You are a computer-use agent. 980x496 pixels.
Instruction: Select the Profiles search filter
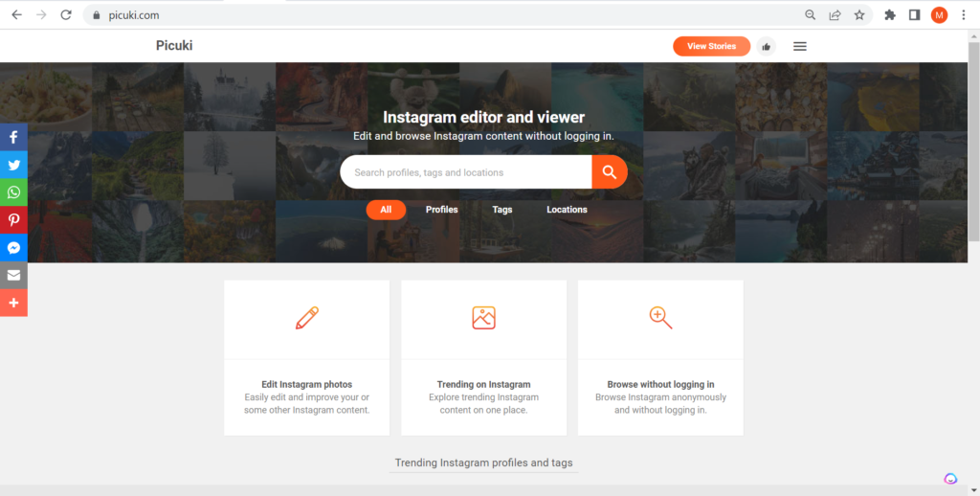coord(442,210)
